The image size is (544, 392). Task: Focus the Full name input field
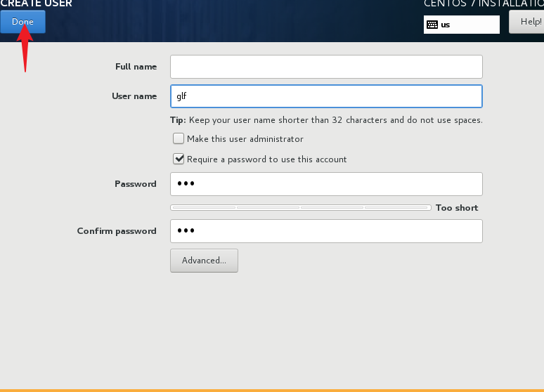[x=326, y=67]
